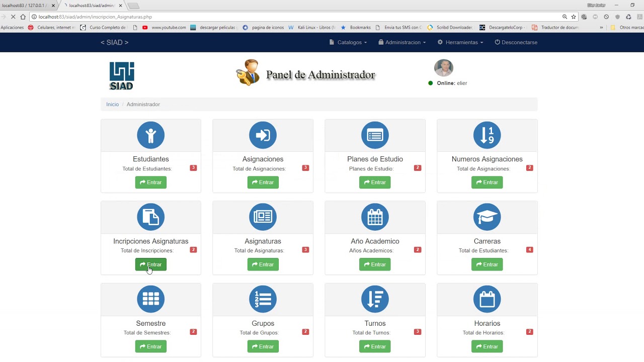644x362 pixels.
Task: Open the Herramientas dropdown menu
Action: coord(460,42)
